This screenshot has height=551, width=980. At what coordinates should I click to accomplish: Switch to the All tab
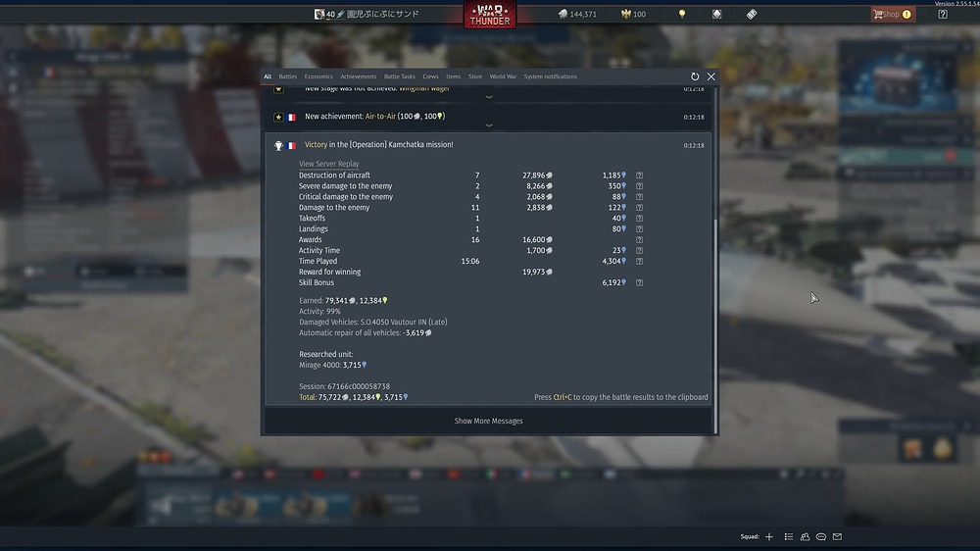[268, 76]
